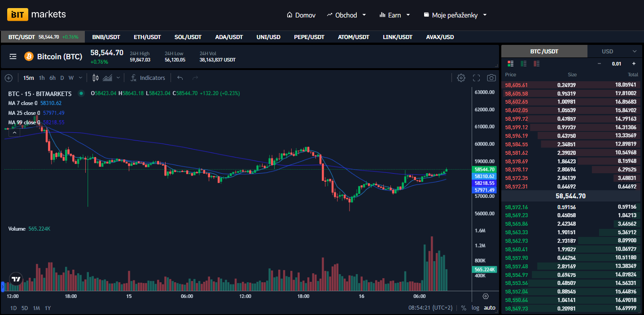Viewport: 644px width, 315px height.
Task: Expand the time interval dropdown arrow
Action: pyautogui.click(x=81, y=78)
